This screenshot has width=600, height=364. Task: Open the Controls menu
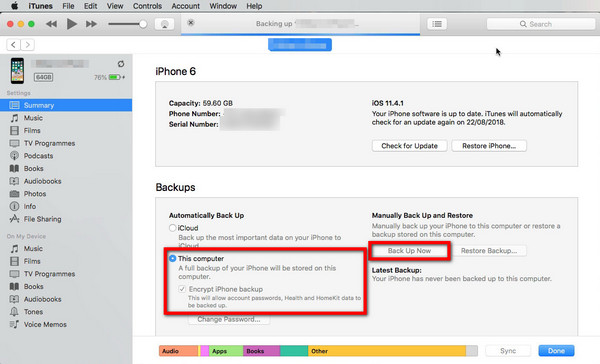[147, 6]
